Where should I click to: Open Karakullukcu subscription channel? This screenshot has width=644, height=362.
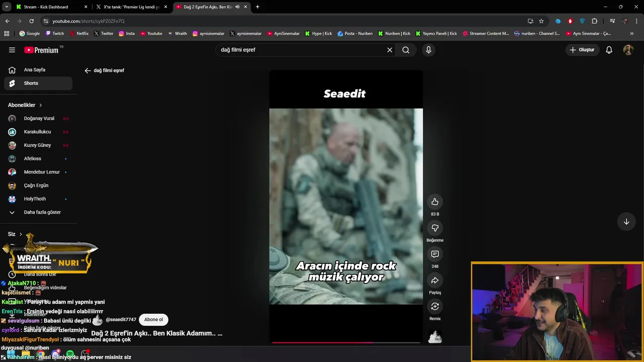pos(38,132)
